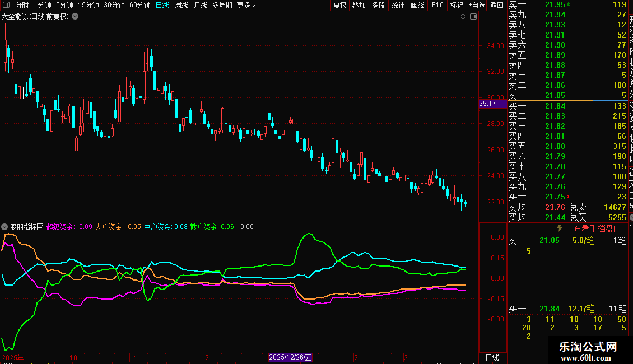Select the 60分钟 period tab
Screen dimensions: 633x364
click(x=139, y=6)
